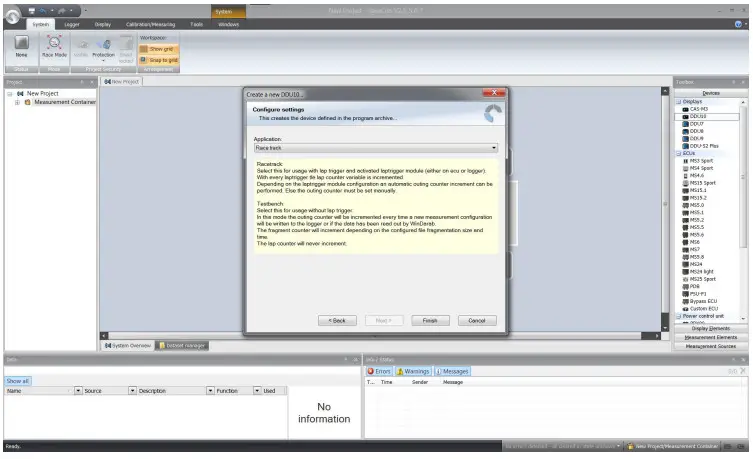Switch to the System Overview tab
This screenshot has height=459, width=753.
coord(128,346)
